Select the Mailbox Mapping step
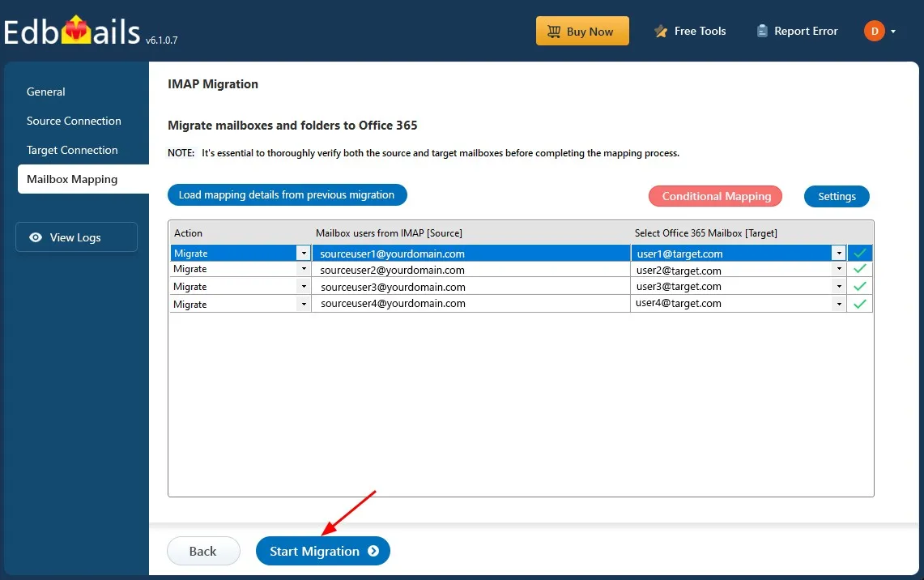 pos(83,178)
